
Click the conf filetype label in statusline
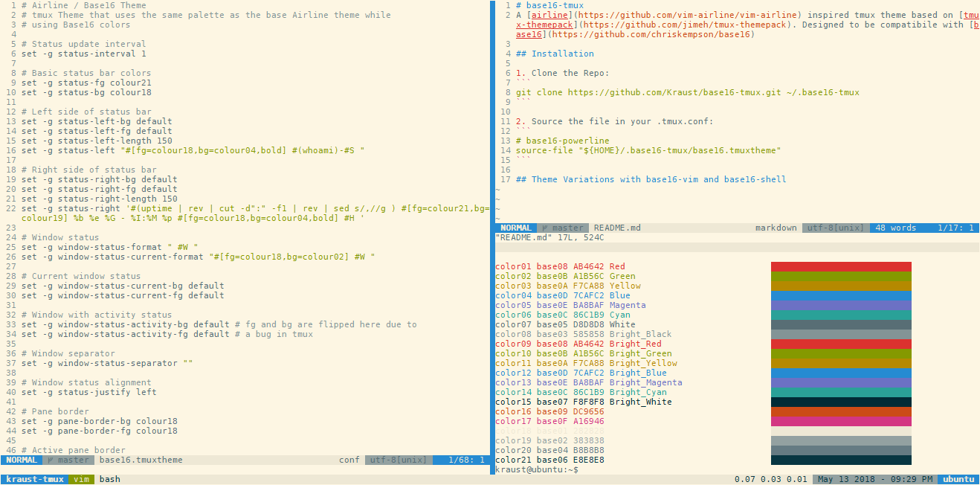click(349, 460)
